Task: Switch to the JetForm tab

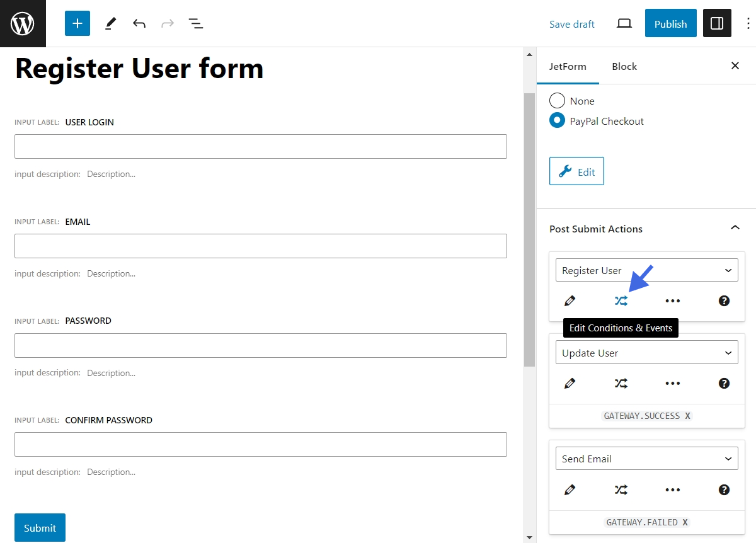Action: [568, 66]
